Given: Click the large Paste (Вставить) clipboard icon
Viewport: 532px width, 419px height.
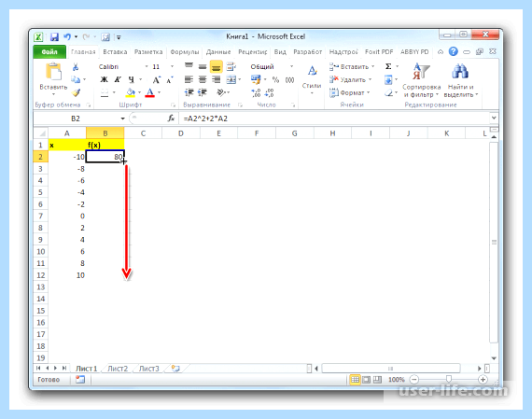Looking at the screenshot, I should click(53, 73).
